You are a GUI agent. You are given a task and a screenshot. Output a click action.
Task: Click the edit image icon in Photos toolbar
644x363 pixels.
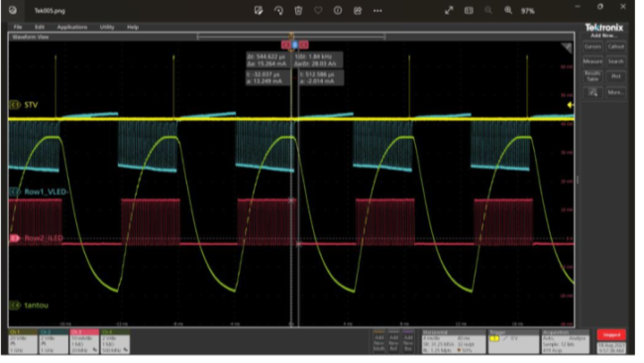point(258,11)
